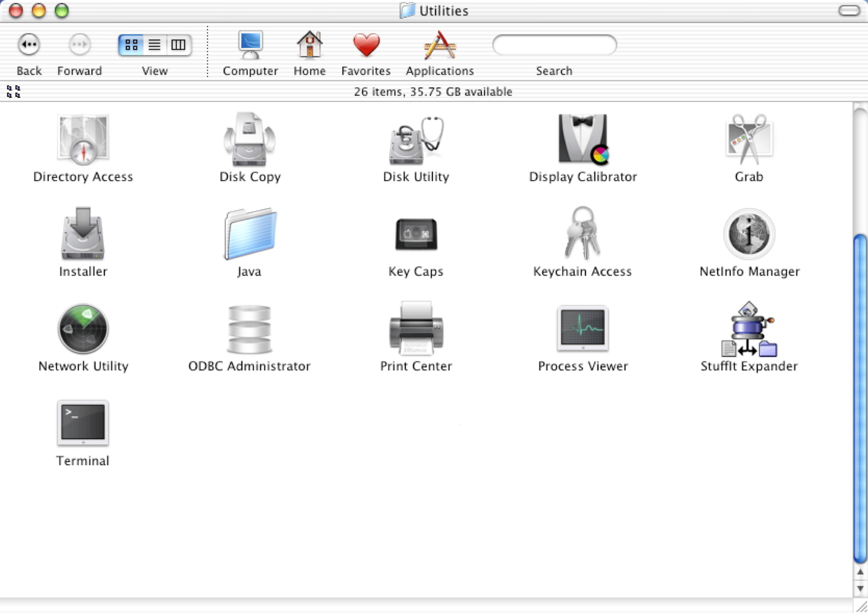Go back with the Back button
Screen dimensions: 868x613
(29, 44)
